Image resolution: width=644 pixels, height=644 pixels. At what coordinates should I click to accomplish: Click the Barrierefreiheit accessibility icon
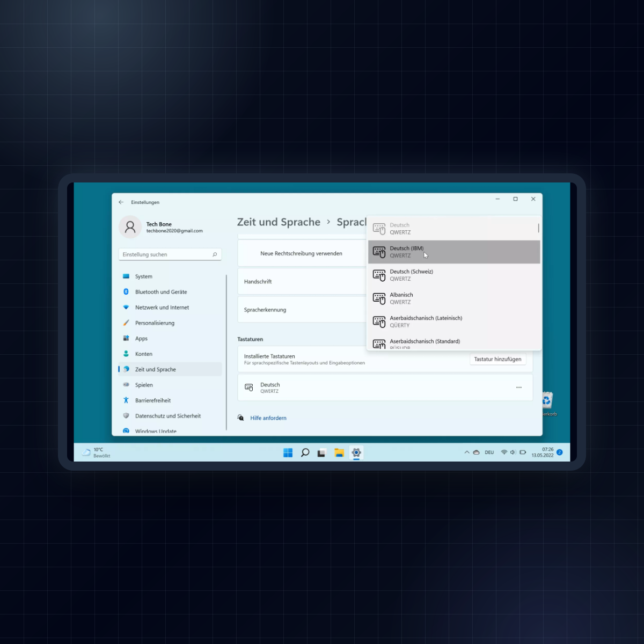pos(126,400)
